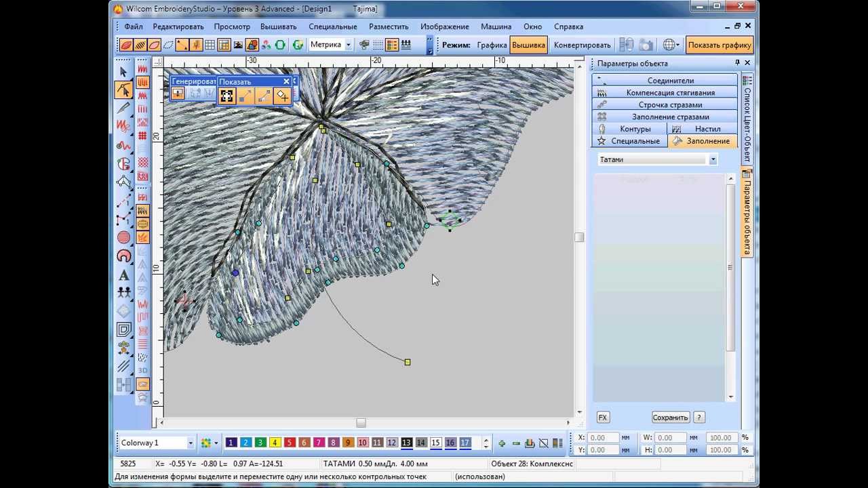Switch to Графика mode
Screen dimensions: 868x488
click(492, 45)
